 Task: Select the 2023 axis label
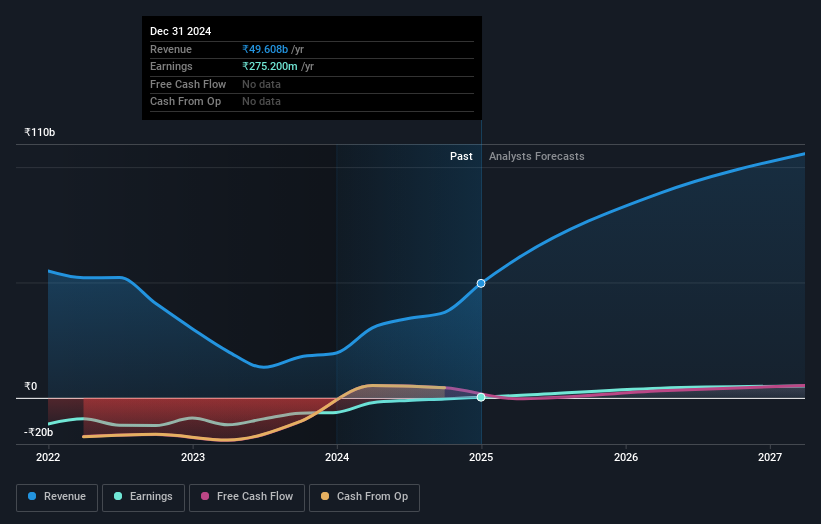point(193,457)
